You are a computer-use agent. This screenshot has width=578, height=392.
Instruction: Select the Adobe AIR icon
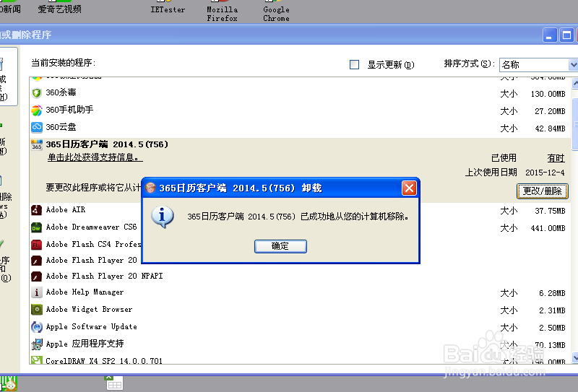[x=37, y=210]
